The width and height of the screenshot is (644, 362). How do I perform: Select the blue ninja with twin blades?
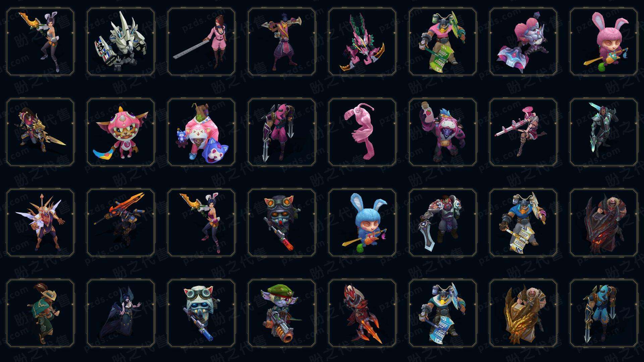coord(604,313)
